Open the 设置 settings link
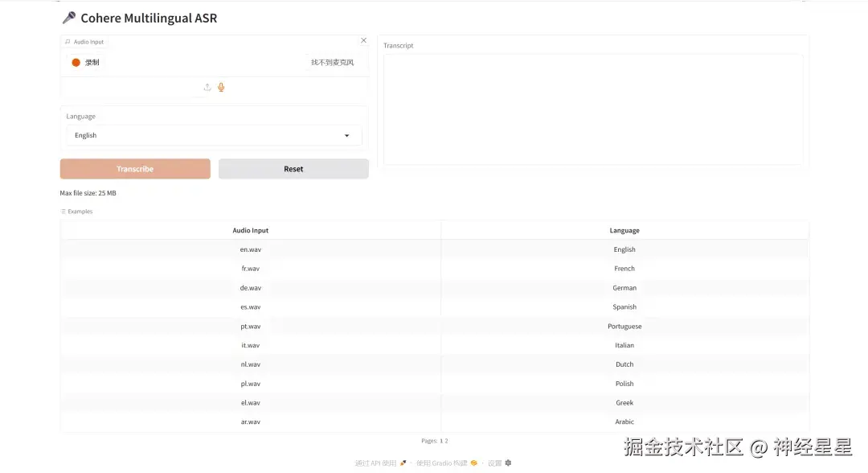This screenshot has width=868, height=473. coord(499,463)
